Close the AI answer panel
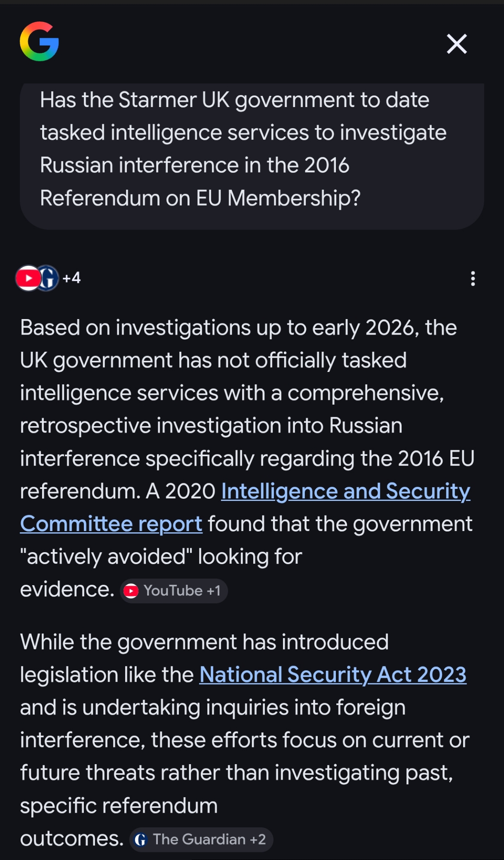Viewport: 504px width, 860px height. pos(456,44)
